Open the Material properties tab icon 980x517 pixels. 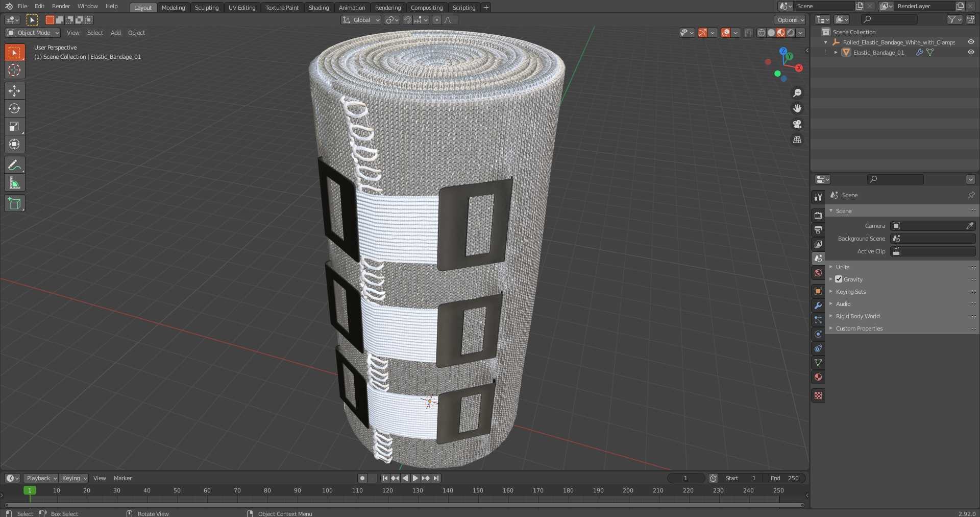818,377
